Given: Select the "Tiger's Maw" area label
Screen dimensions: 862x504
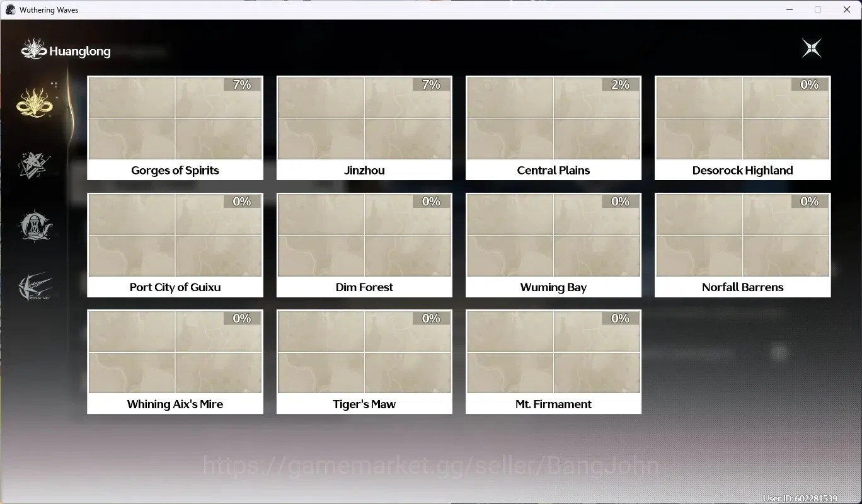Looking at the screenshot, I should tap(364, 404).
